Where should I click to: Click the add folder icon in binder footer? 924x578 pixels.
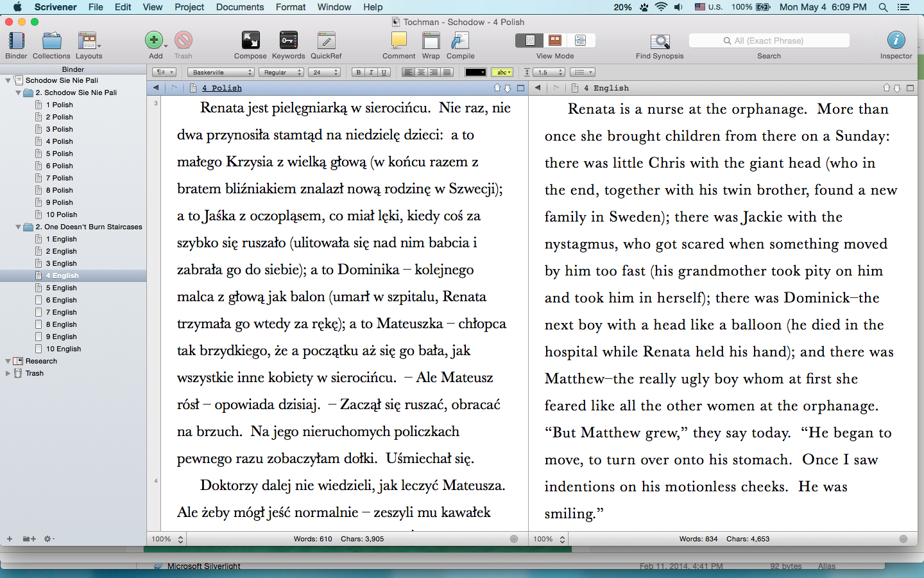[x=29, y=539]
